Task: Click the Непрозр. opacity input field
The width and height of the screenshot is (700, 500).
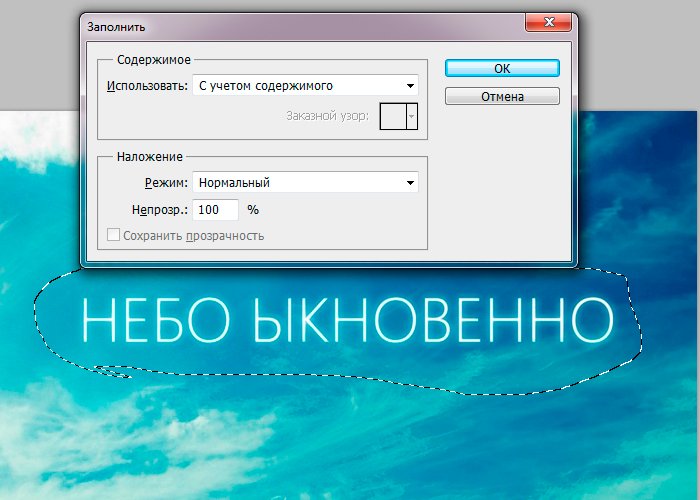Action: 216,211
